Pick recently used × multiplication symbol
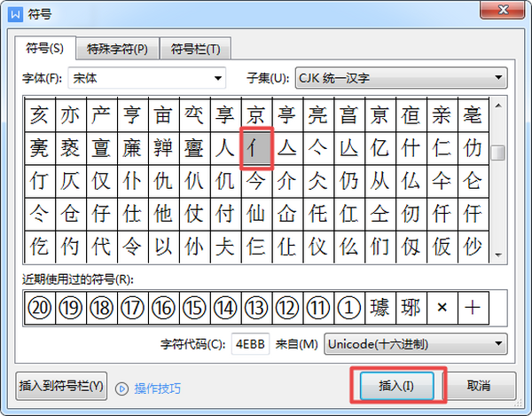Screen dimensions: 532x416 442,308
